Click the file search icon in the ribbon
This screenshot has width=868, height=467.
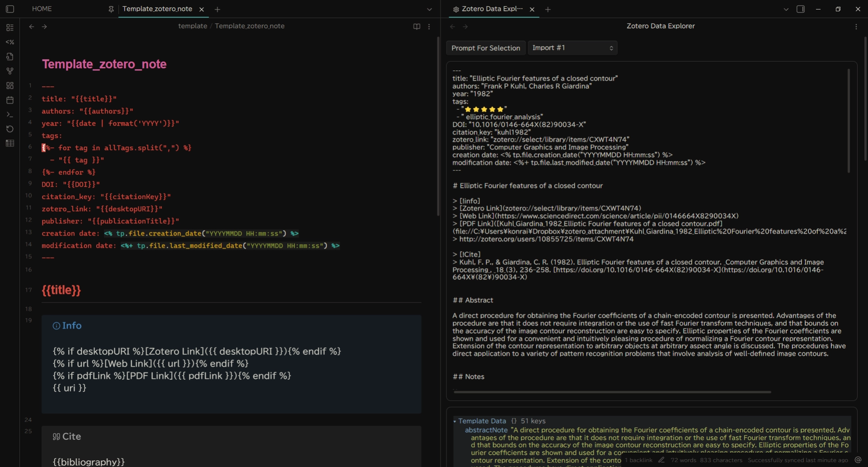pyautogui.click(x=9, y=57)
